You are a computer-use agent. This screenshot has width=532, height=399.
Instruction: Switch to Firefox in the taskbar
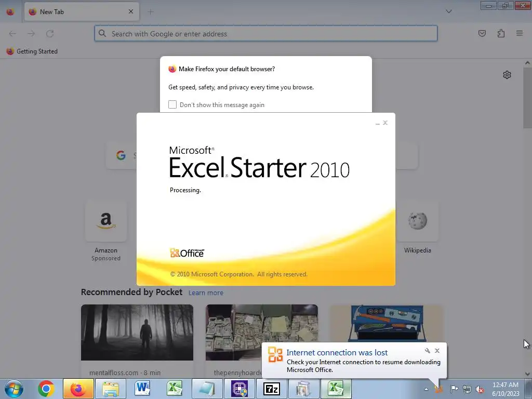(78, 389)
